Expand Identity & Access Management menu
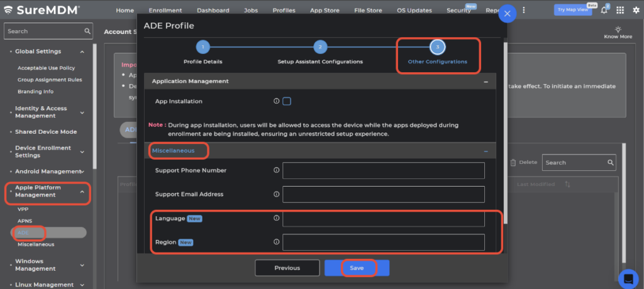The height and width of the screenshot is (289, 644). pyautogui.click(x=82, y=112)
